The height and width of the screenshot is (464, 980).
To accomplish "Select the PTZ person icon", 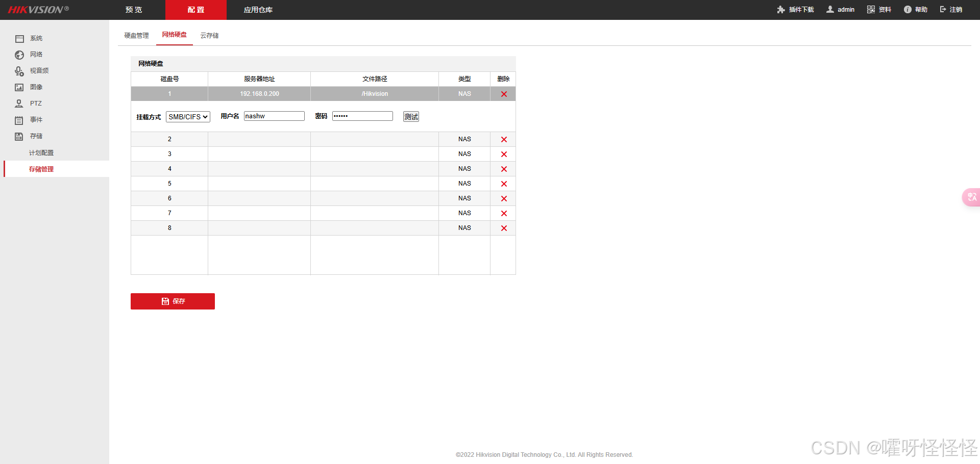I will (19, 104).
